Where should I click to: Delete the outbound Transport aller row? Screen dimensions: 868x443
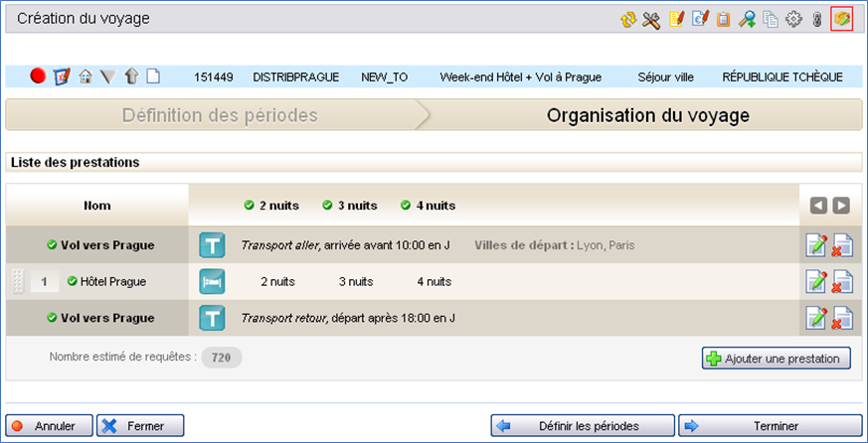coord(841,245)
